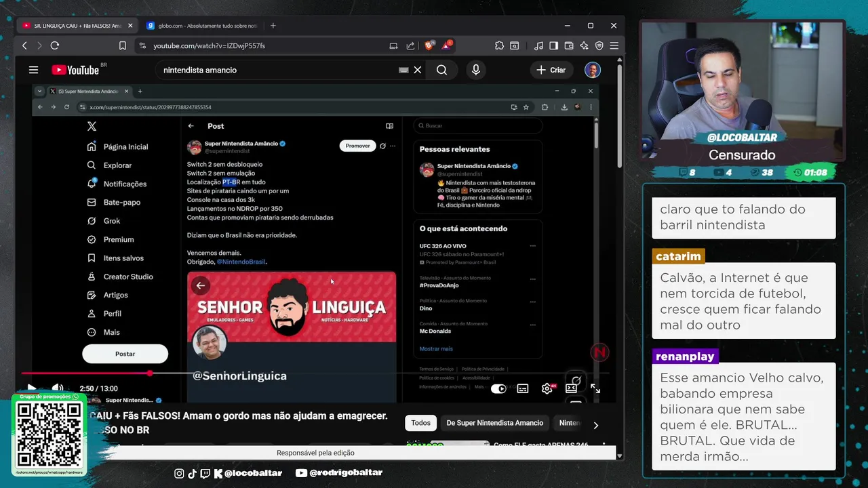The image size is (868, 488).
Task: Open Brave Rewards triangle icon
Action: pos(447,45)
